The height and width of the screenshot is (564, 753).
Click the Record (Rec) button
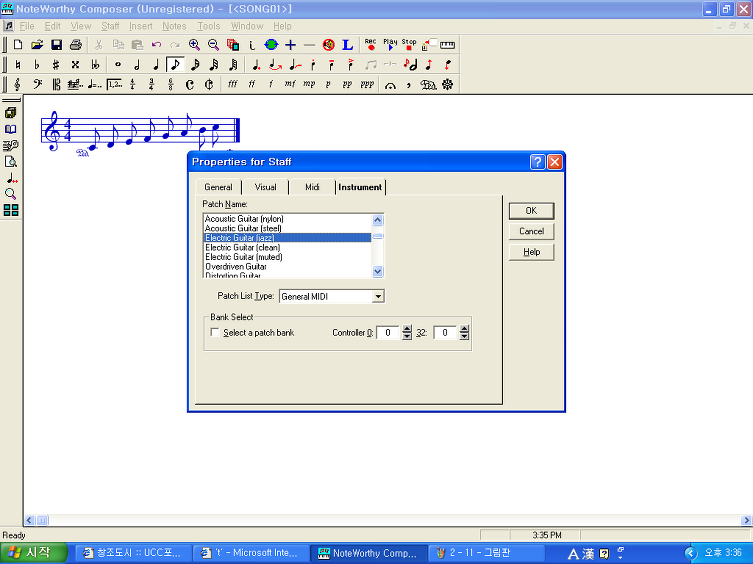pos(370,45)
